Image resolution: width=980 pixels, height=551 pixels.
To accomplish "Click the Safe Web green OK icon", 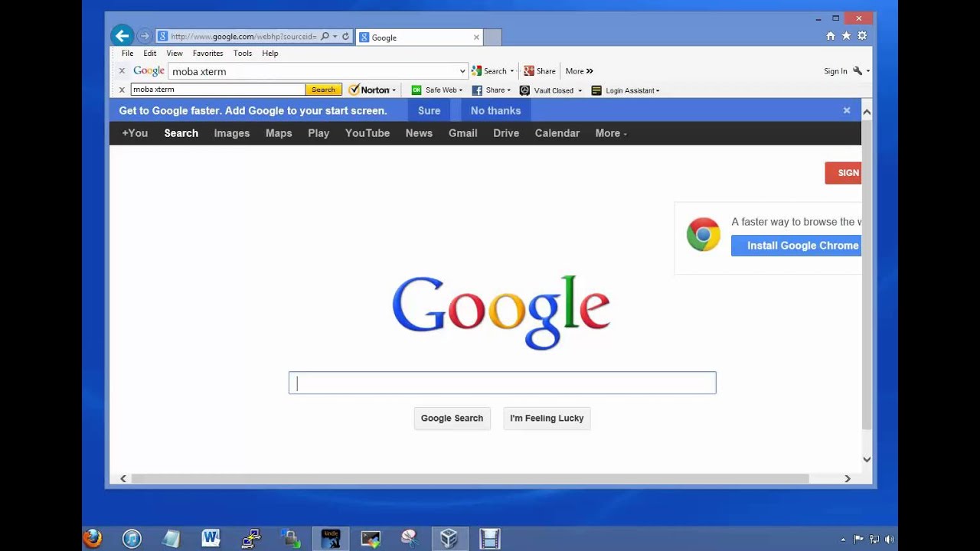I will (416, 90).
